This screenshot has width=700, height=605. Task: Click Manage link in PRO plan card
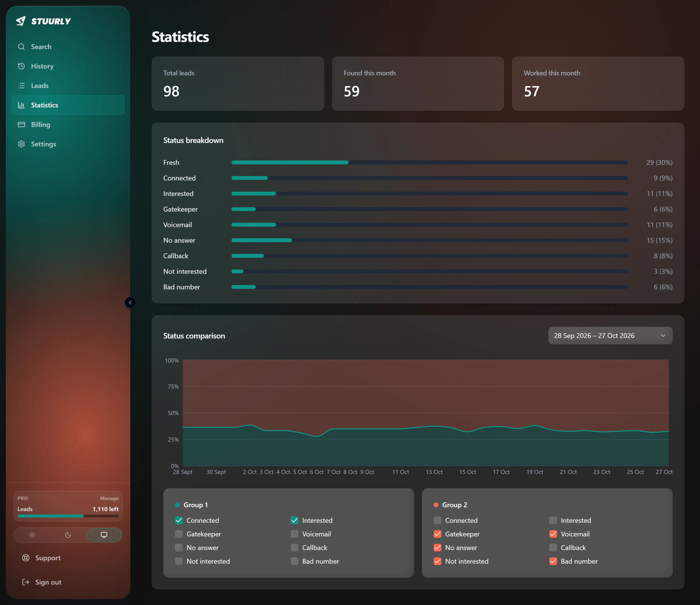pyautogui.click(x=109, y=498)
